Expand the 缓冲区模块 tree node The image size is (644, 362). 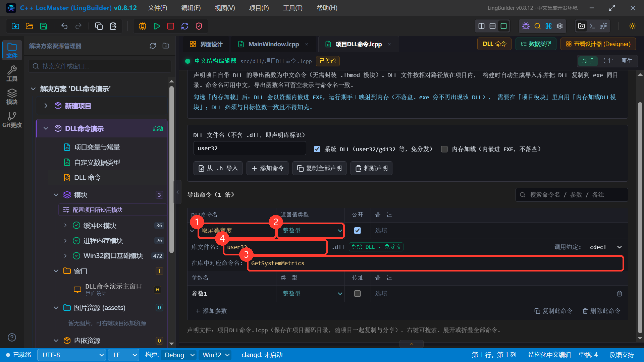pos(65,226)
